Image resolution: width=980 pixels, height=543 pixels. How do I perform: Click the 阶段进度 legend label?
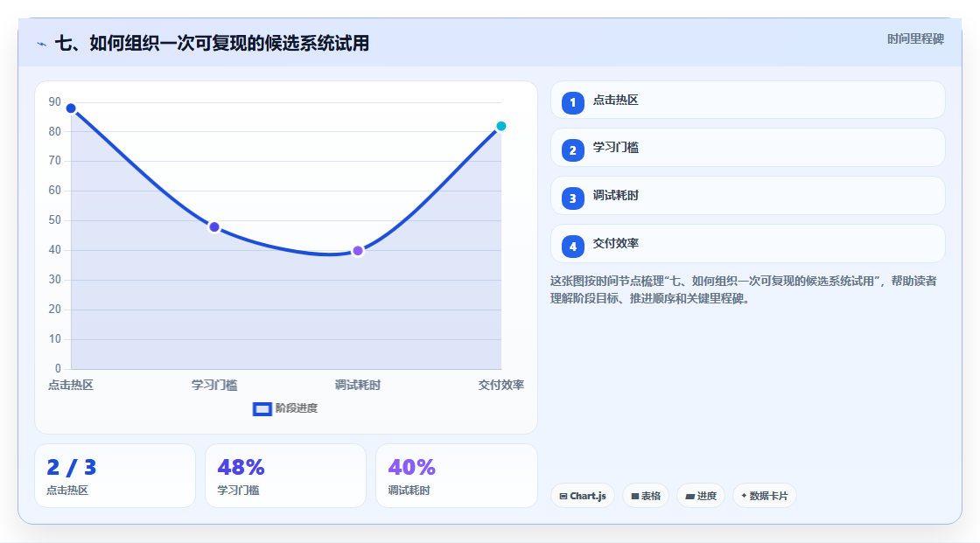(x=297, y=408)
